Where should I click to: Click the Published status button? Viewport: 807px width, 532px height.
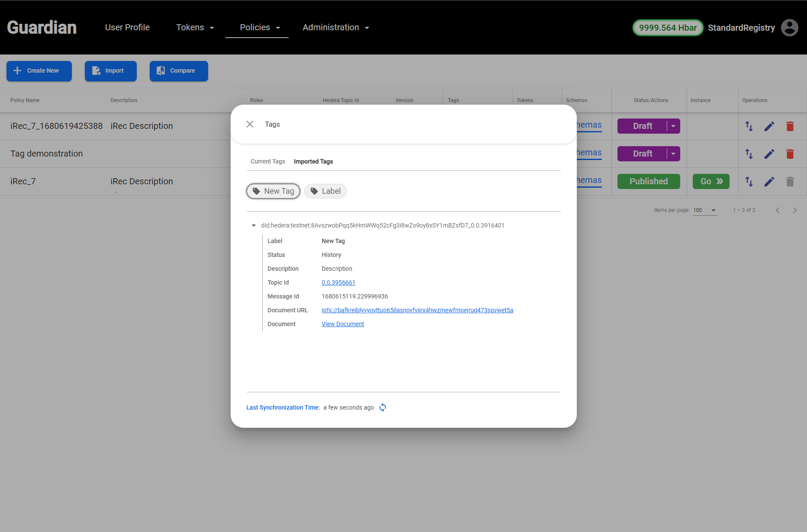click(649, 182)
